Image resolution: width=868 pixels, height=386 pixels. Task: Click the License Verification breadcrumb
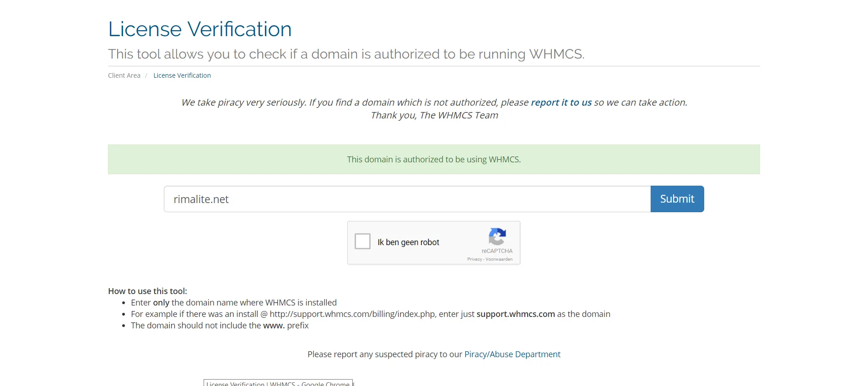click(182, 75)
